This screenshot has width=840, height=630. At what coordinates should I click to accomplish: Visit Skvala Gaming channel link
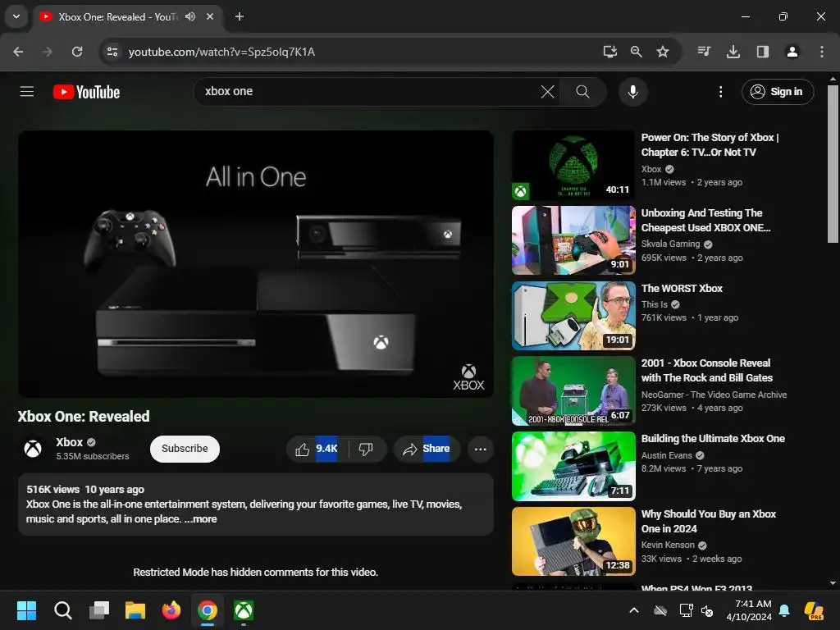point(670,244)
